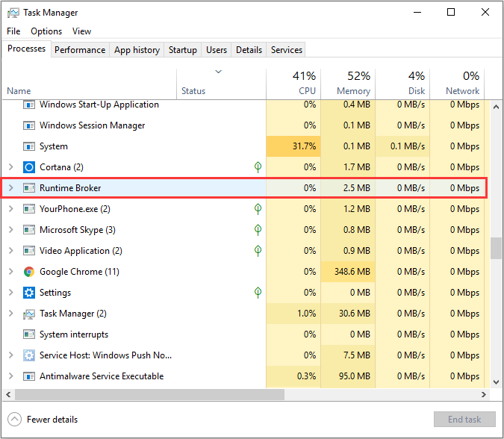Switch to the Users tab

point(217,50)
